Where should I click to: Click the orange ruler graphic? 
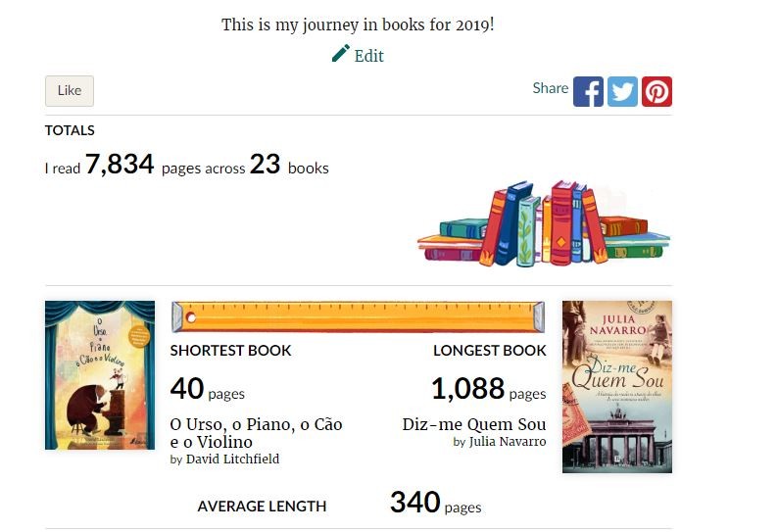pos(358,316)
